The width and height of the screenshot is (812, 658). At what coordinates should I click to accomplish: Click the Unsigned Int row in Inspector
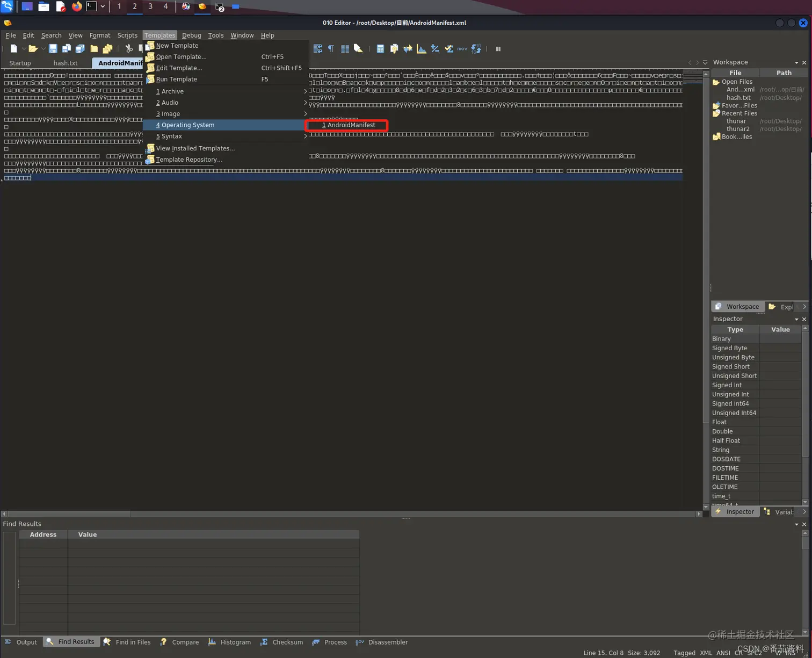[x=756, y=394]
